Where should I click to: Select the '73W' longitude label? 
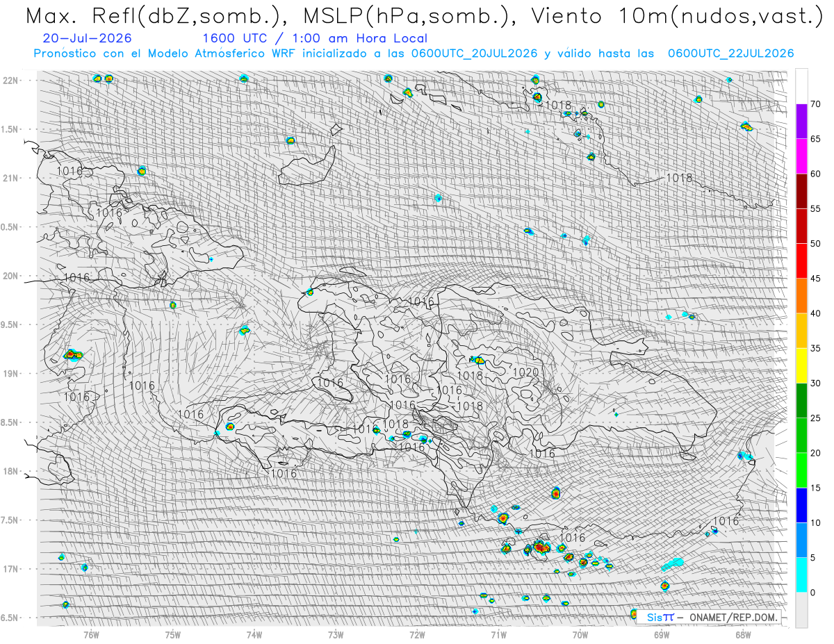(336, 634)
